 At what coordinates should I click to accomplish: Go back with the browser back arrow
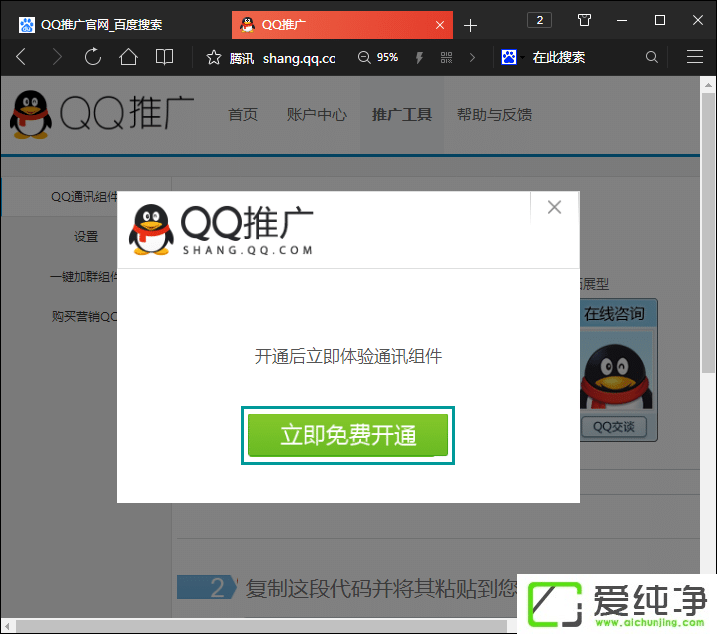click(x=21, y=57)
